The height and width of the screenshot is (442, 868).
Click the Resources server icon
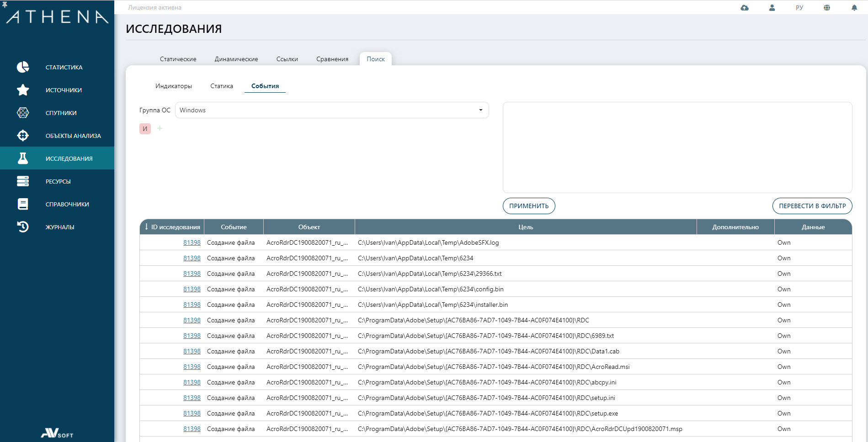coord(23,181)
